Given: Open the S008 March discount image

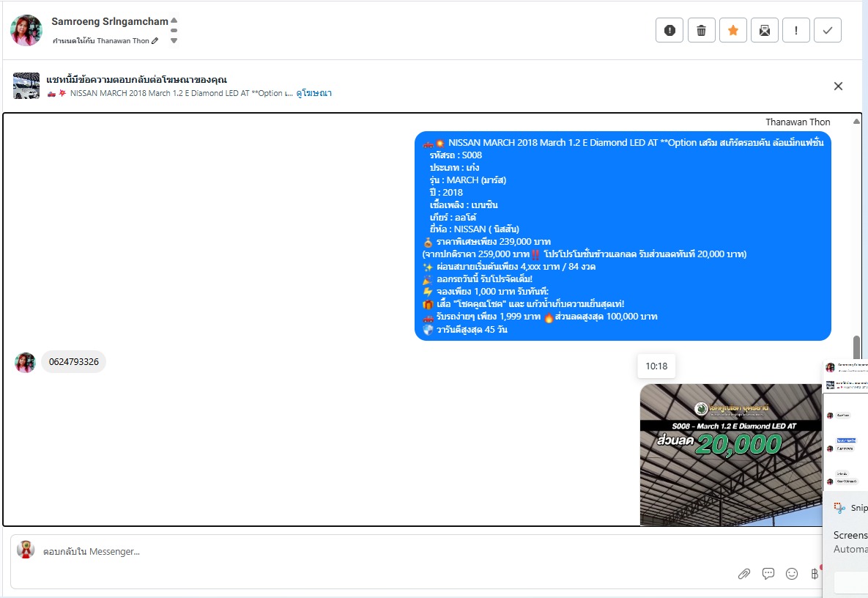Looking at the screenshot, I should (x=731, y=454).
